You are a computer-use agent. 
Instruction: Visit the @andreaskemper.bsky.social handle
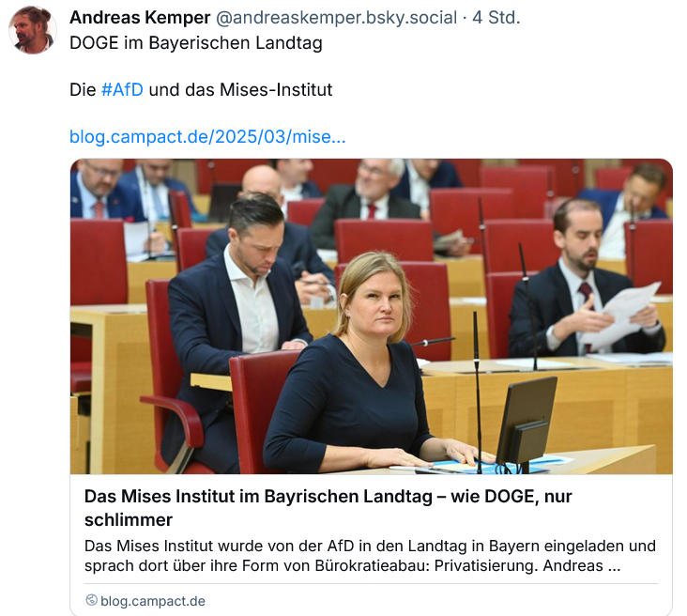coord(337,18)
